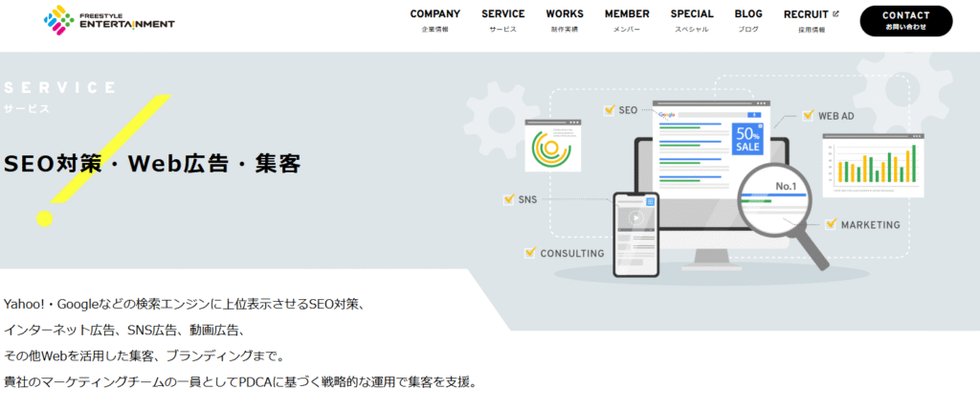Click the smartphone illustration icon
980x412 pixels.
point(635,234)
